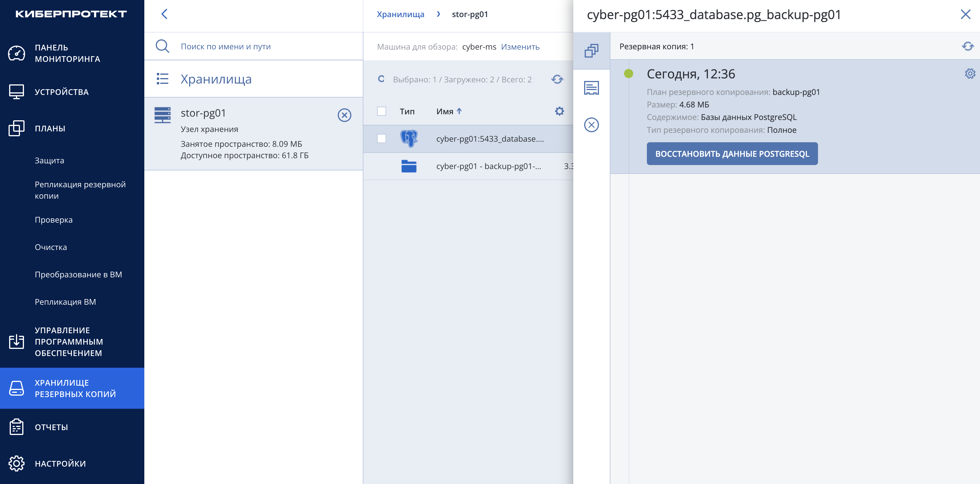The height and width of the screenshot is (484, 980).
Task: Click the delete circle-X icon in side panel
Action: tap(591, 125)
